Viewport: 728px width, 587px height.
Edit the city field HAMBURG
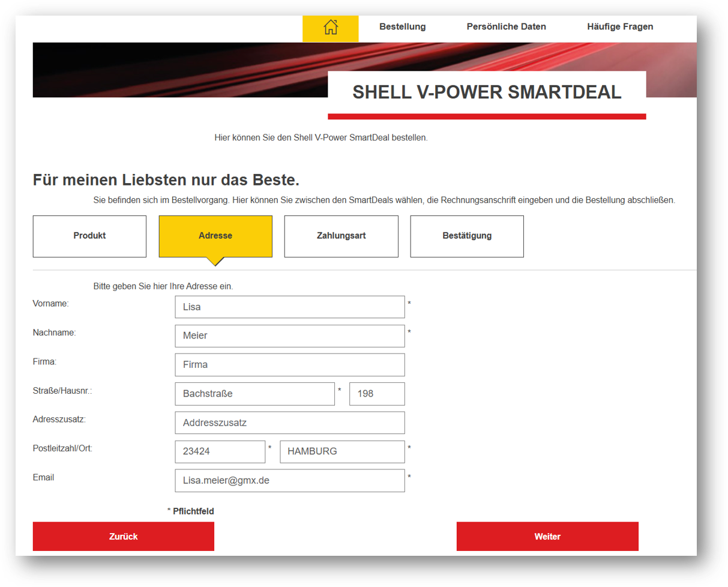click(x=343, y=451)
